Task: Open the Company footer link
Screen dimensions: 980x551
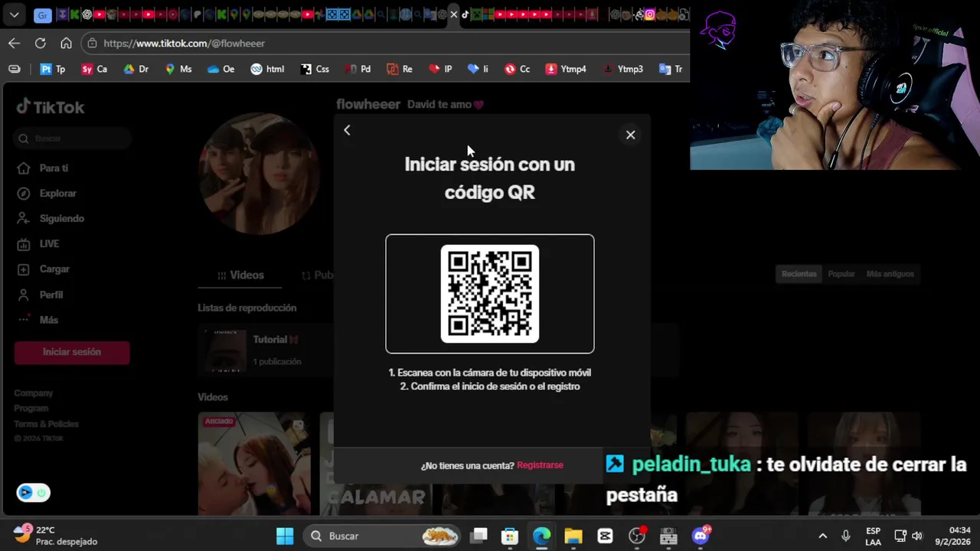Action: (33, 393)
